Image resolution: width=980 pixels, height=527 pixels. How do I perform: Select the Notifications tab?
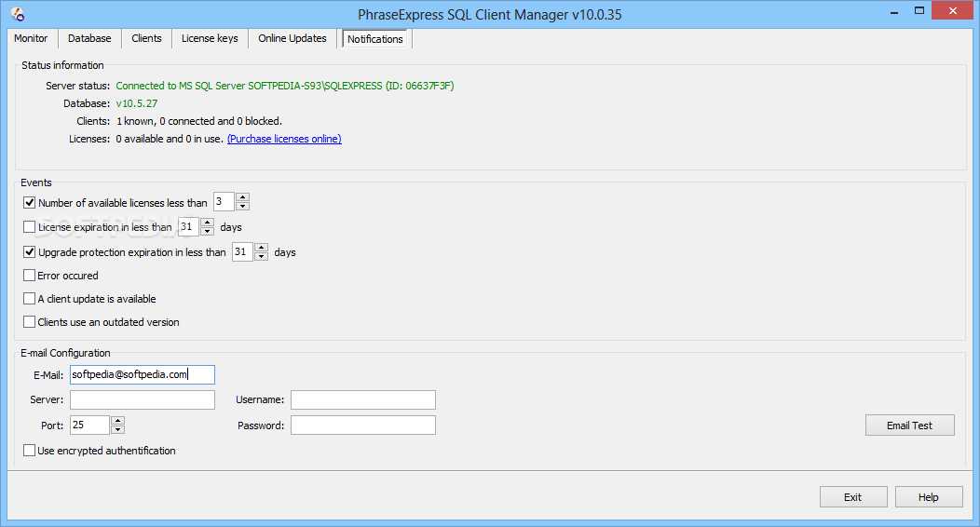tap(375, 39)
